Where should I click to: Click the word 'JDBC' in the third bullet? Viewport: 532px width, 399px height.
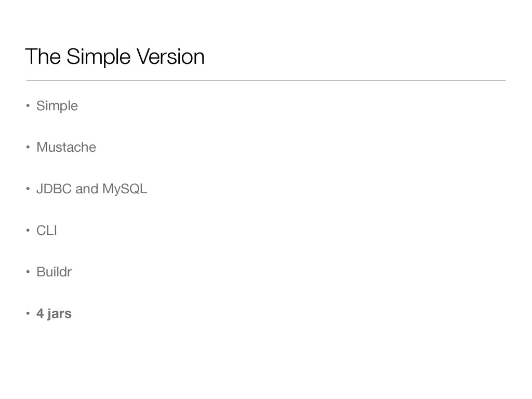[54, 189]
